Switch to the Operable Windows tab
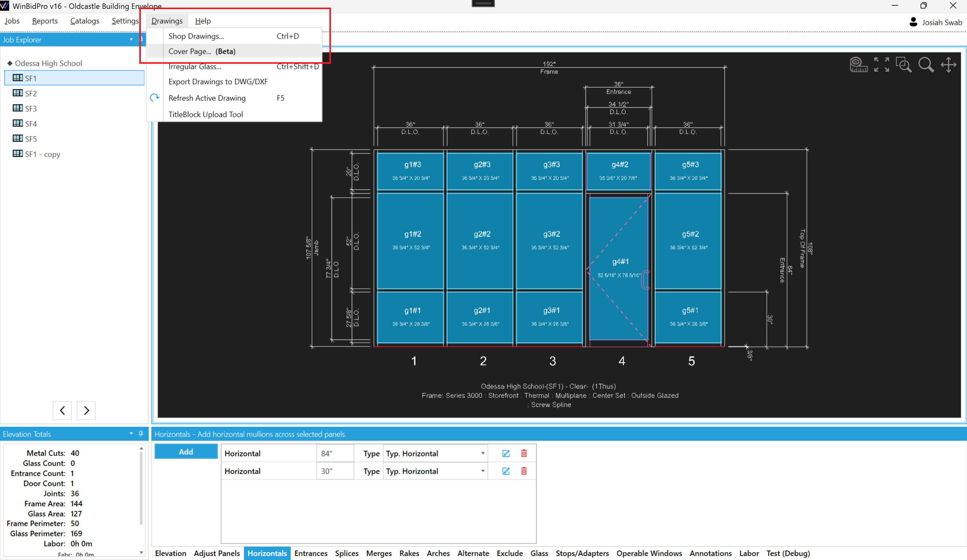The width and height of the screenshot is (967, 560). point(649,553)
